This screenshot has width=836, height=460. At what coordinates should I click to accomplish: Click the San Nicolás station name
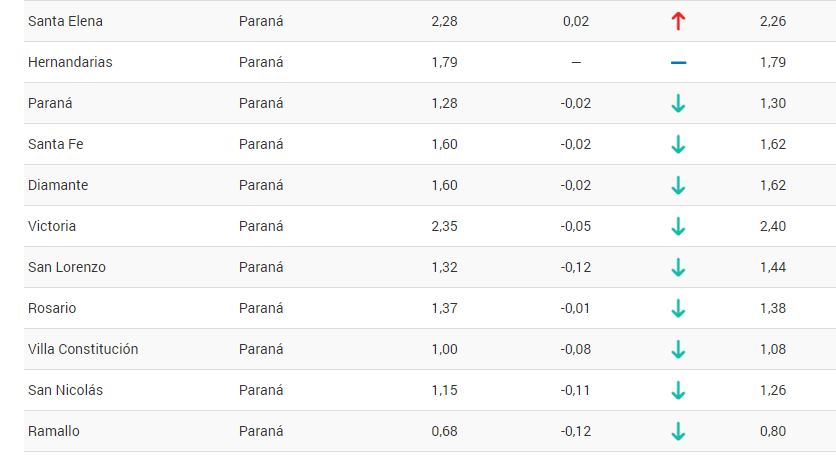click(65, 390)
